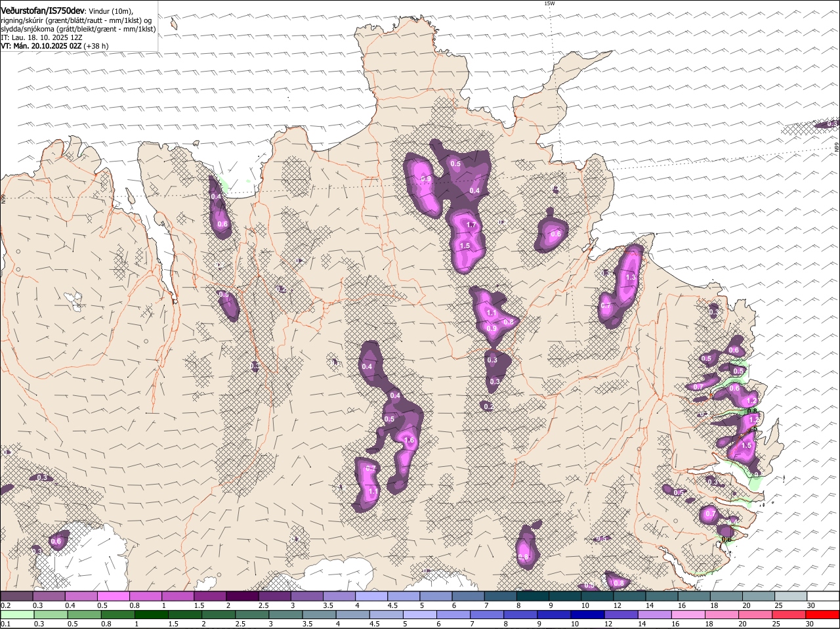
Task: Click the '0.1' label in lower legend
Action: [5, 624]
